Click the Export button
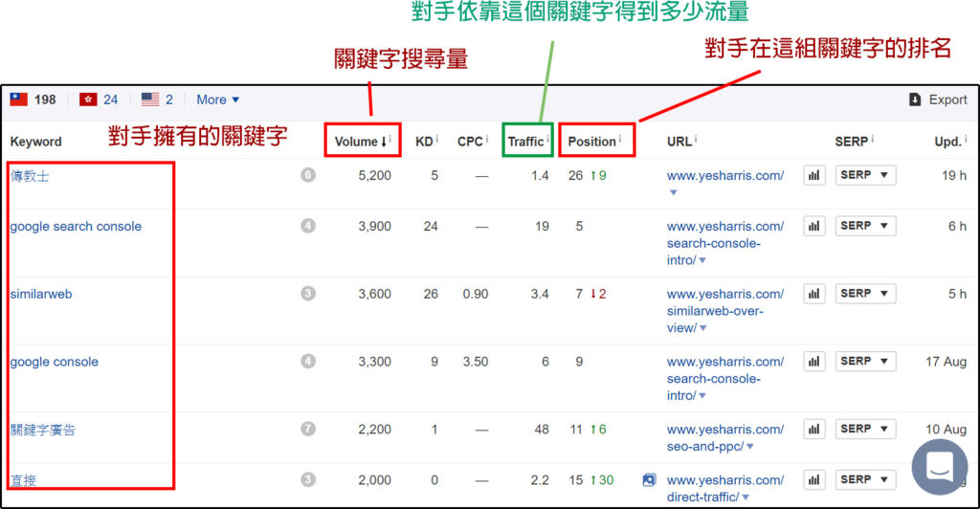Screen dimensions: 980x509 pos(938,100)
